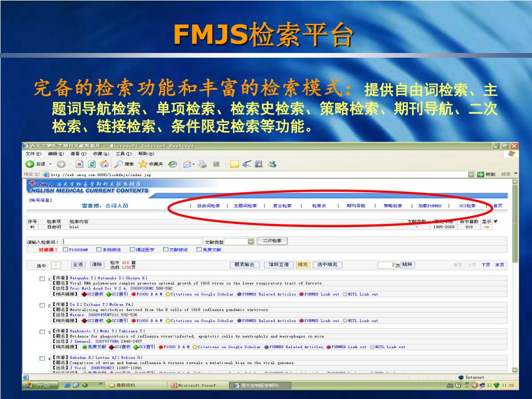The image size is (532, 399).
Task: Click the red 显示 triangle header icon
Action: (495, 221)
